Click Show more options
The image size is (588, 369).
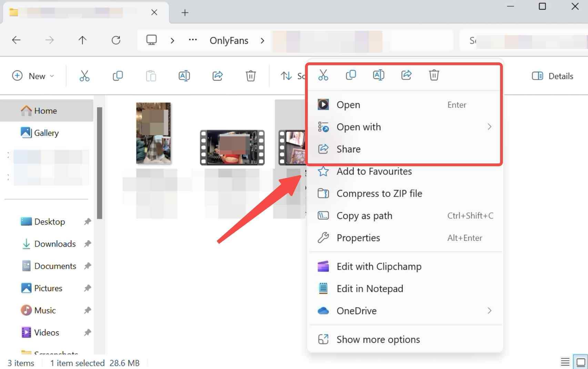(378, 340)
